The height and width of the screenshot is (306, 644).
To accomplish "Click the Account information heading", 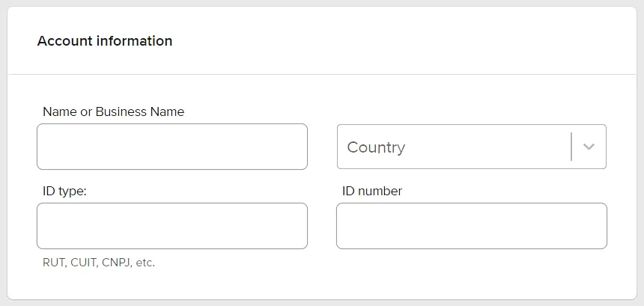I will (x=105, y=41).
